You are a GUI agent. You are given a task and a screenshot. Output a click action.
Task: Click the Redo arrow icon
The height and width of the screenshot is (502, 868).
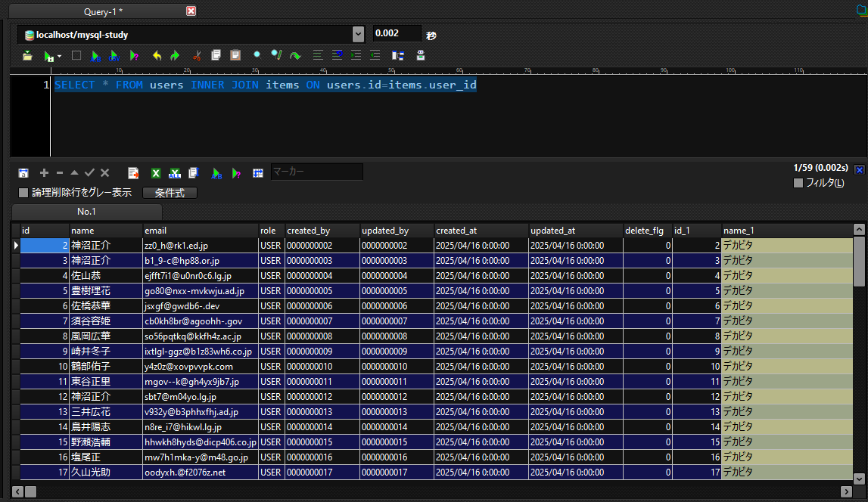[174, 55]
